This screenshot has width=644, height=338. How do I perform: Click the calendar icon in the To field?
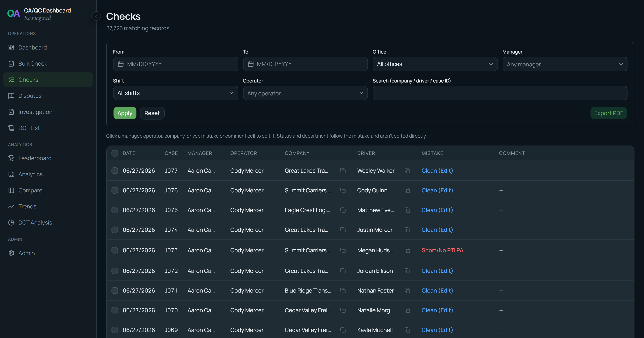point(251,64)
